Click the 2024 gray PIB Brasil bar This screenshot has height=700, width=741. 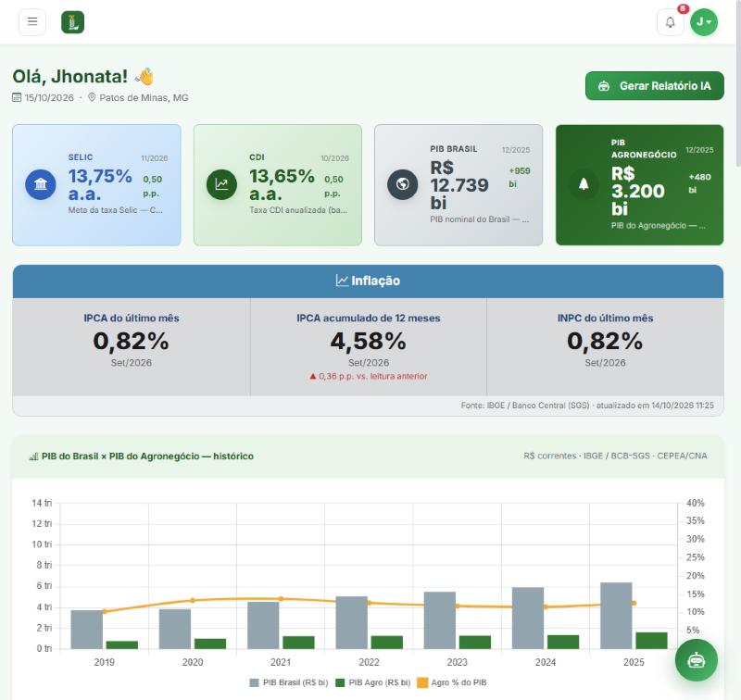(528, 619)
